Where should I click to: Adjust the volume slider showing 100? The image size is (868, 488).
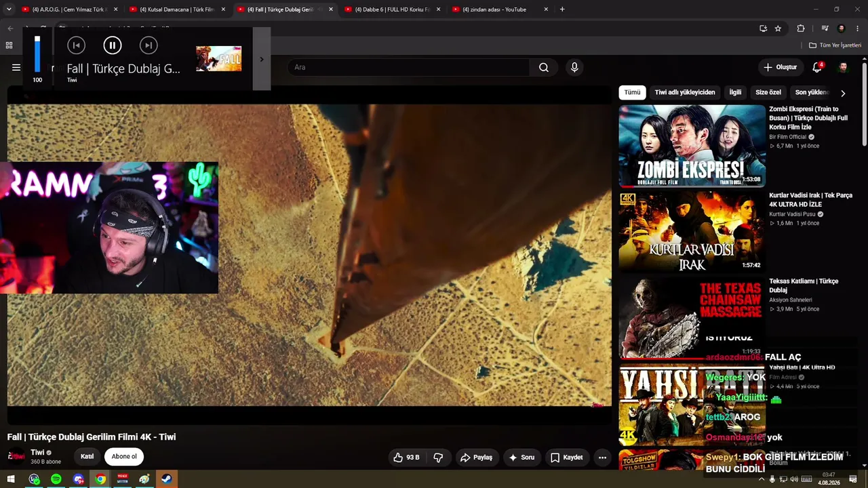(x=37, y=54)
